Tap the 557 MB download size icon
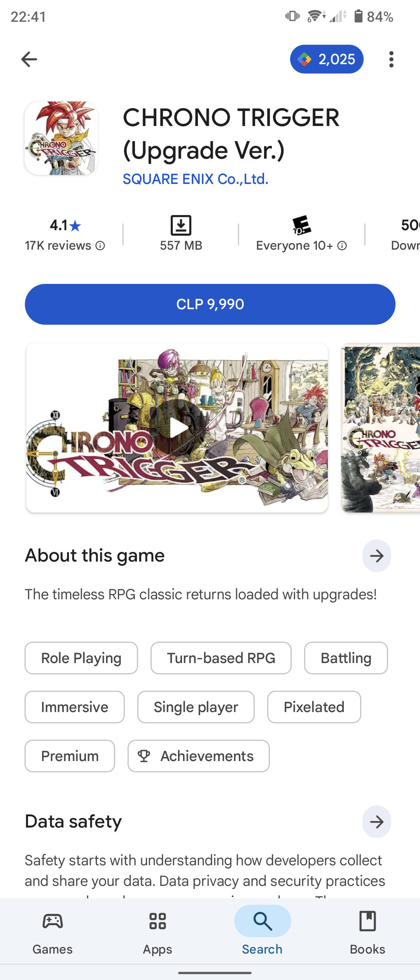The width and height of the screenshot is (420, 980). tap(181, 225)
